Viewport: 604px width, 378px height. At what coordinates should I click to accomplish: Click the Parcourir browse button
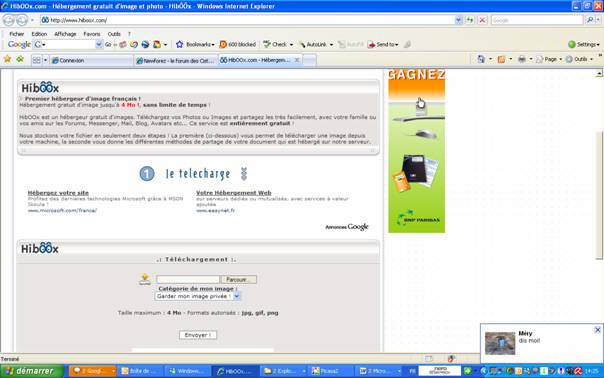tap(238, 279)
